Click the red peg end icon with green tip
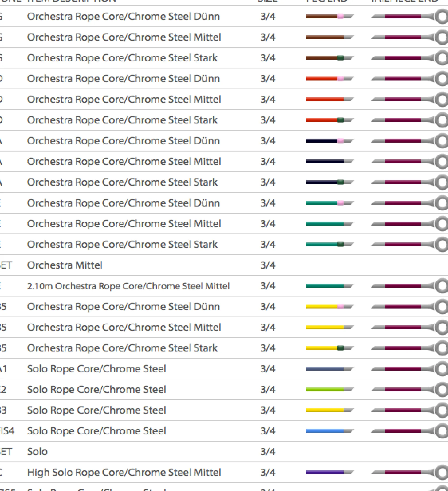The width and height of the screenshot is (448, 491). click(329, 120)
